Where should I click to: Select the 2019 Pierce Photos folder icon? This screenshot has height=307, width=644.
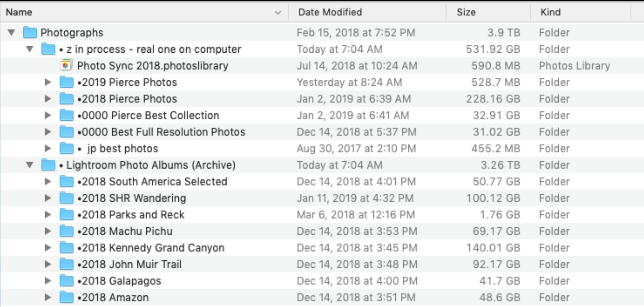67,82
